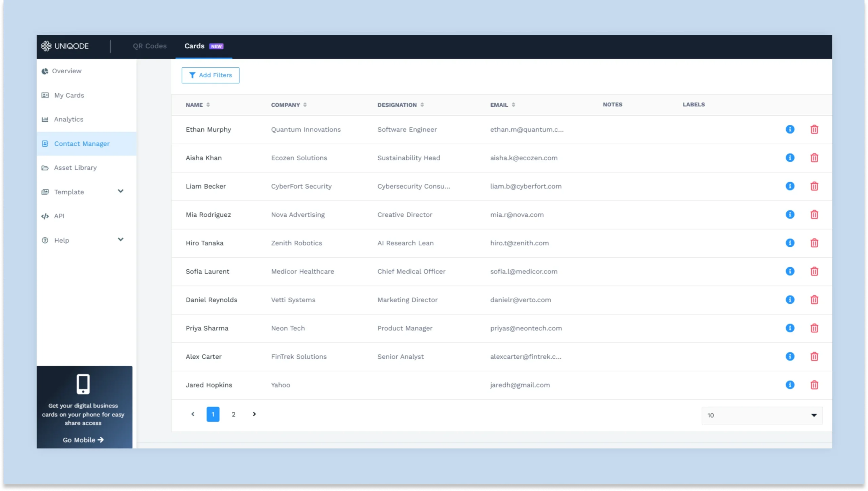This screenshot has height=491, width=868.
Task: Open info for Liam Becker
Action: point(790,186)
